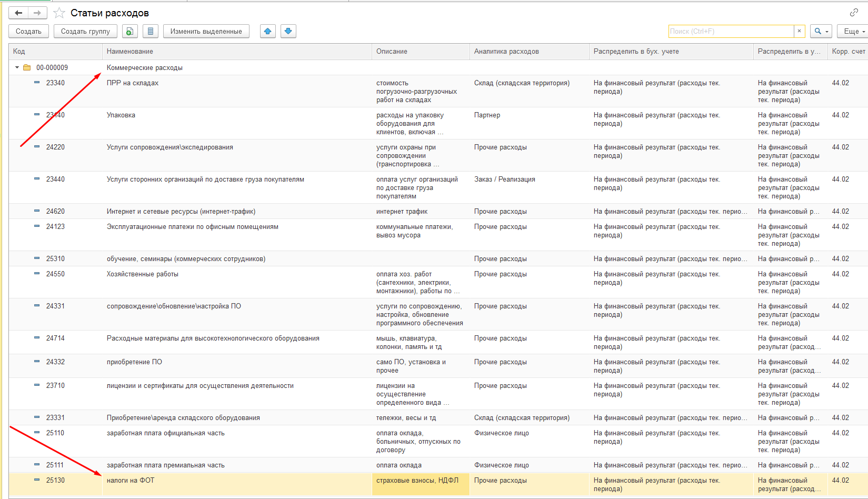Select the Упаковка row
The height and width of the screenshot is (499, 868).
click(x=438, y=123)
